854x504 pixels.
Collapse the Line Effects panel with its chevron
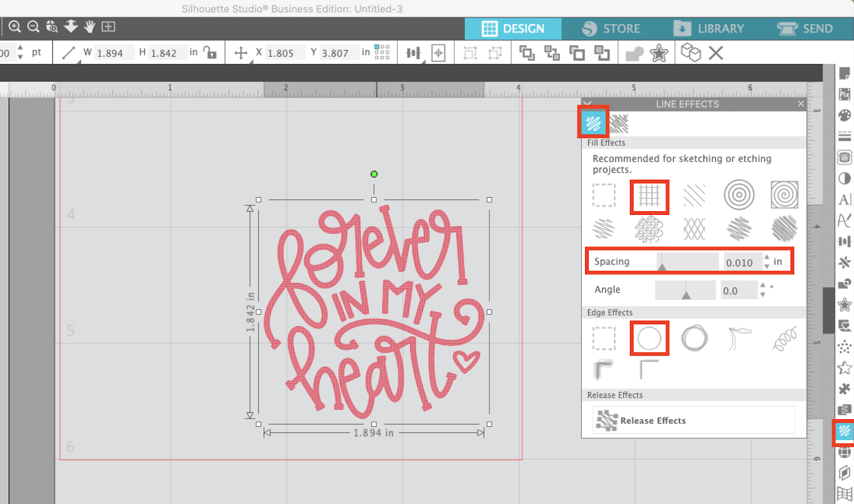coord(588,103)
